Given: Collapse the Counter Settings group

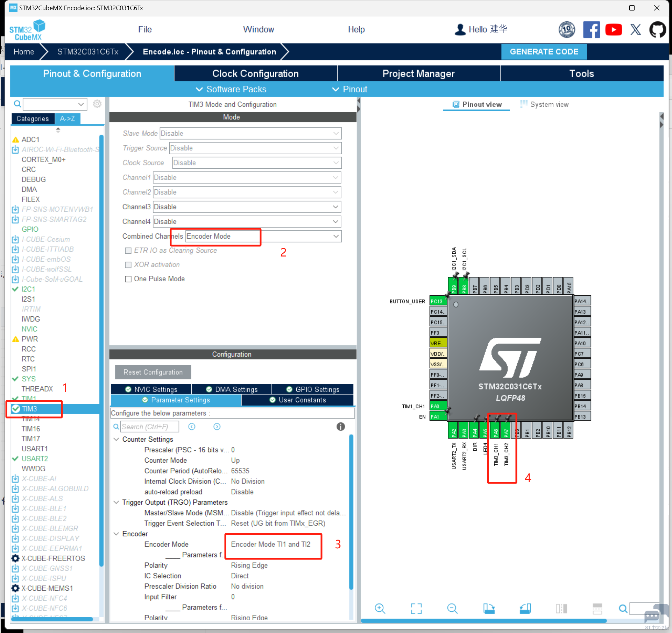Looking at the screenshot, I should tap(116, 439).
